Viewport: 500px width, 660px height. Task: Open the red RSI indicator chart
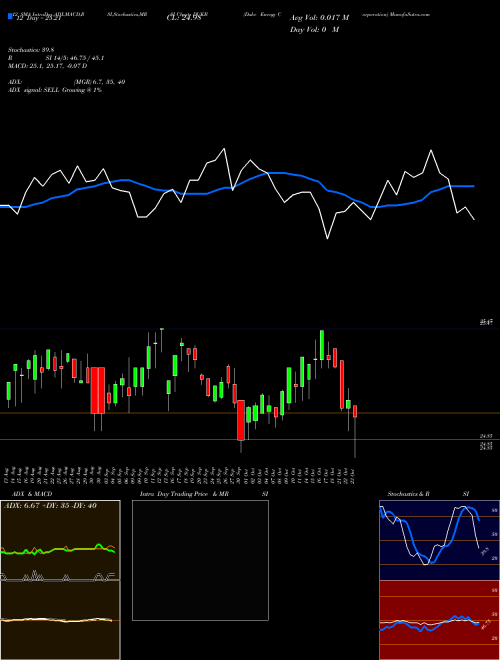[439, 620]
